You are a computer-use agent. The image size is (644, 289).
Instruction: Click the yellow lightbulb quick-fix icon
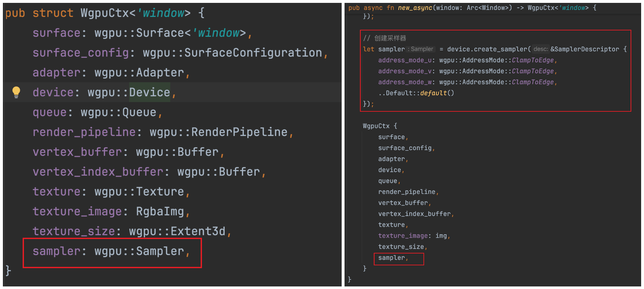pos(16,92)
